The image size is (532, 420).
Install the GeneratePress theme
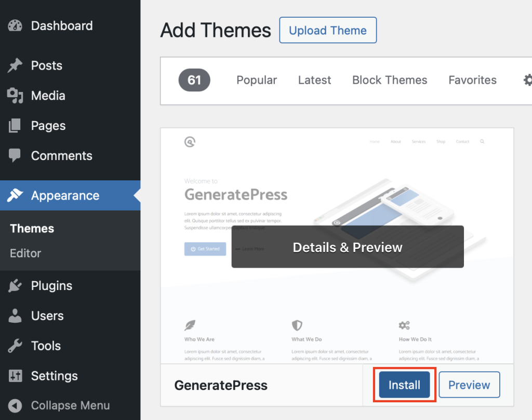(x=404, y=385)
